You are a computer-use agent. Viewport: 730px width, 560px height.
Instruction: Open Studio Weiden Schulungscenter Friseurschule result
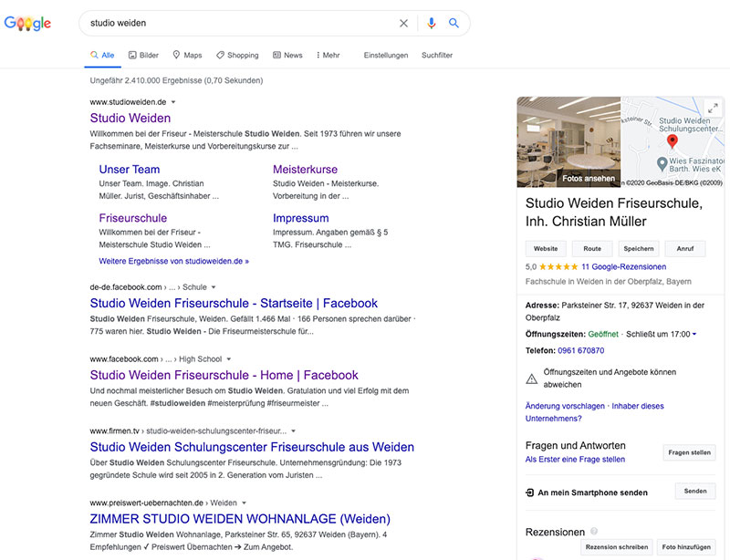252,447
